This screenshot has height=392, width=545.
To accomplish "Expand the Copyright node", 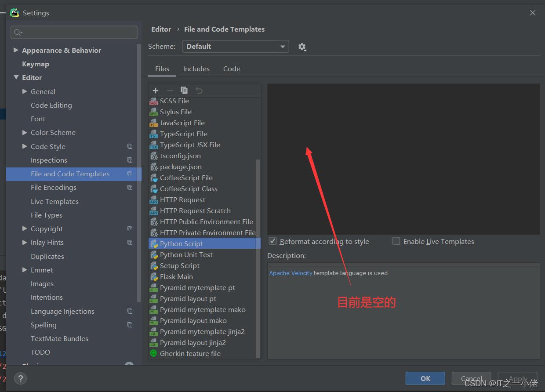I will coord(25,229).
